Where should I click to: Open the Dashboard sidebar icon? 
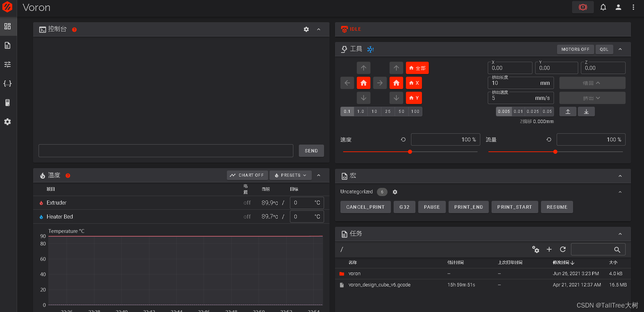(8, 26)
